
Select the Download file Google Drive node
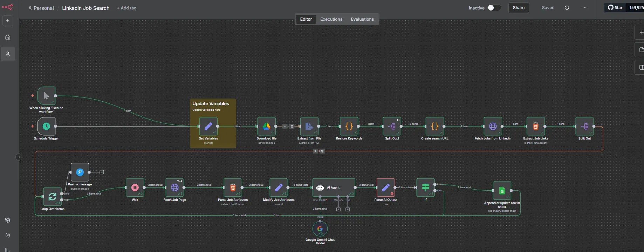click(x=266, y=126)
